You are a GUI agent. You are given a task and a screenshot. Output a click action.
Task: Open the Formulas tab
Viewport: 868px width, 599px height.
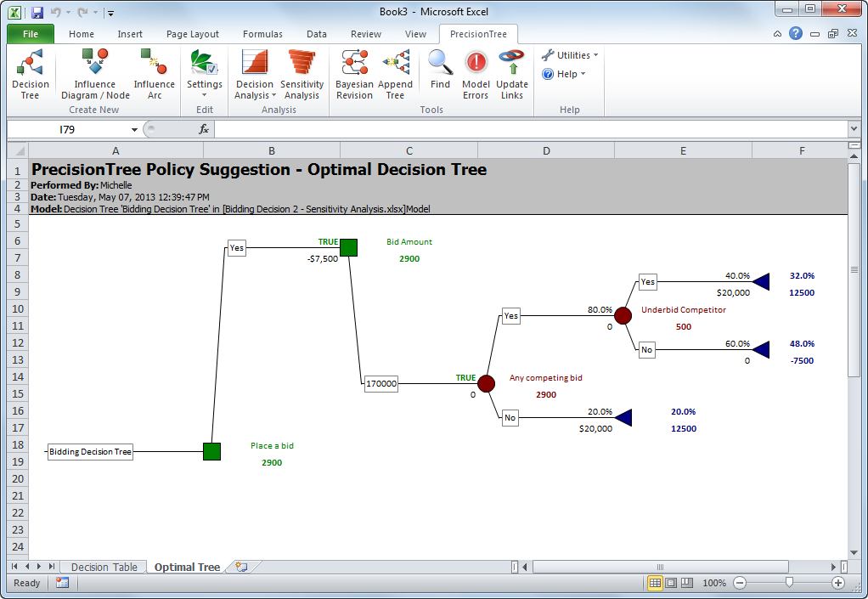(x=262, y=34)
